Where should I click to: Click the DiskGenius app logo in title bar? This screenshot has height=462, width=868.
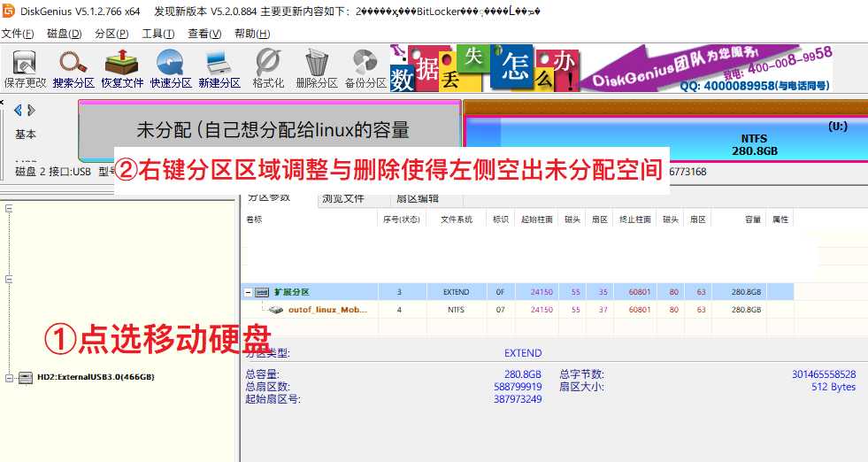pyautogui.click(x=8, y=11)
